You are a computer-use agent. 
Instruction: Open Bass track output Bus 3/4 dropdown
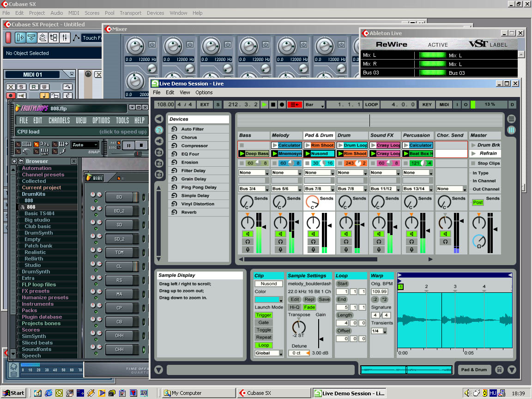(254, 188)
